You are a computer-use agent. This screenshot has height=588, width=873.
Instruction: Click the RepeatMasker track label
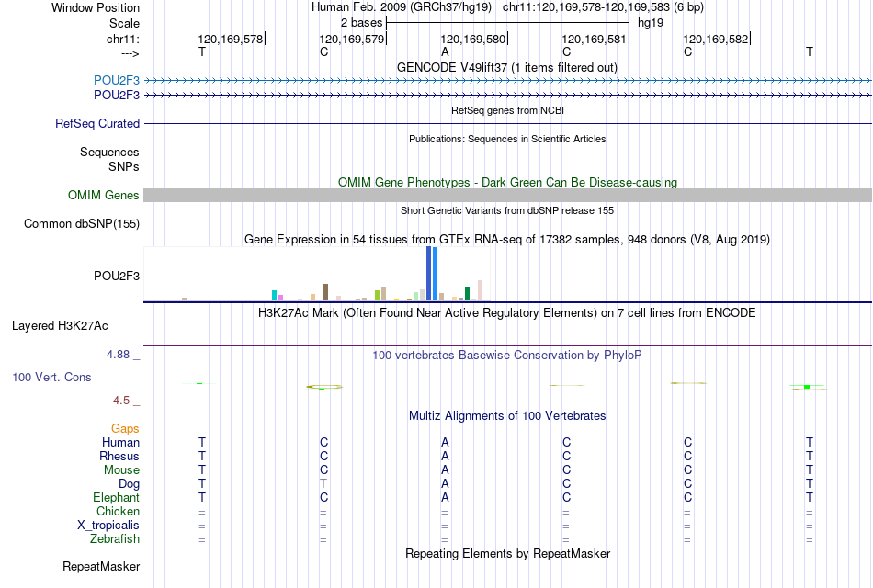[x=101, y=566]
